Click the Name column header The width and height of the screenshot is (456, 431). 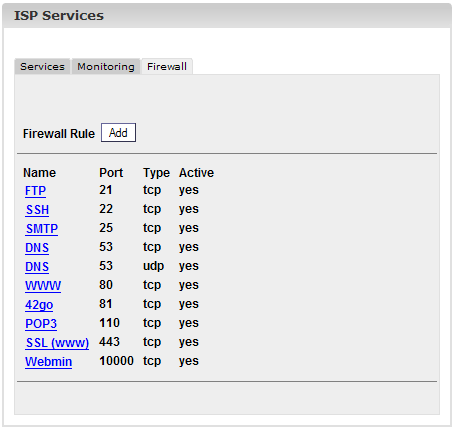[x=39, y=173]
